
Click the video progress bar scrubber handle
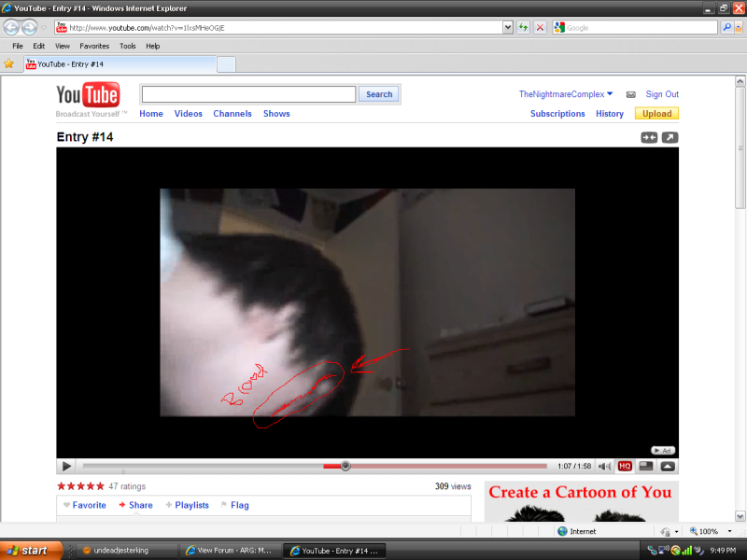[345, 466]
